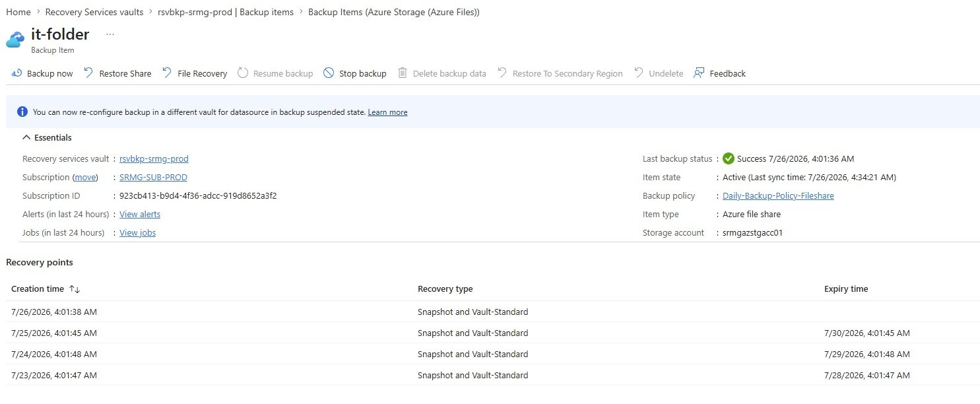980x404 pixels.
Task: Click the Restore Share icon
Action: click(x=88, y=73)
